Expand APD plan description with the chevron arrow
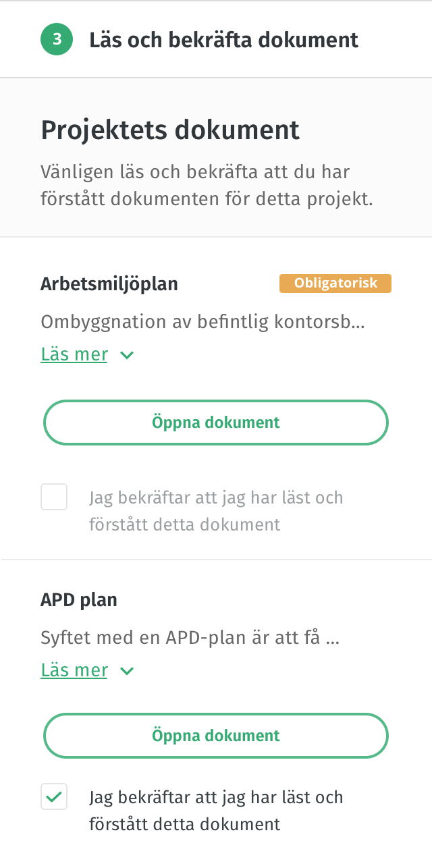 pos(127,671)
